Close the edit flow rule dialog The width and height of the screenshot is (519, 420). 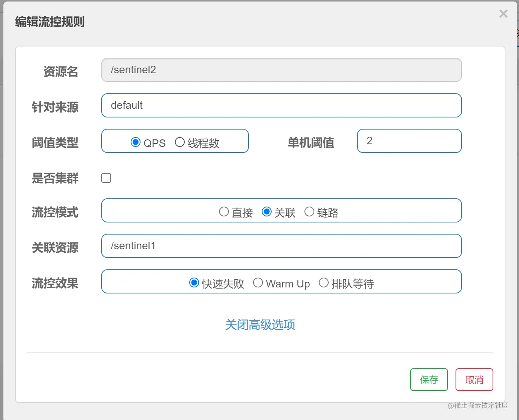pyautogui.click(x=503, y=14)
